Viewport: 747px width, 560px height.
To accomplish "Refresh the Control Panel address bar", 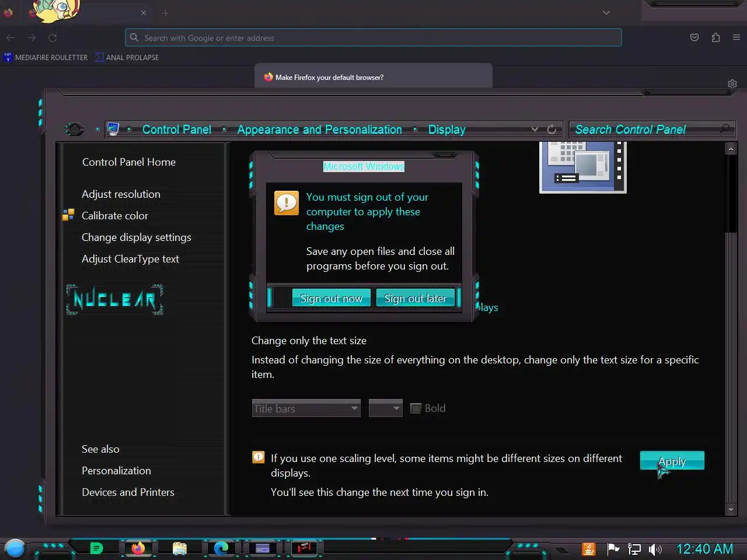I will pos(551,129).
